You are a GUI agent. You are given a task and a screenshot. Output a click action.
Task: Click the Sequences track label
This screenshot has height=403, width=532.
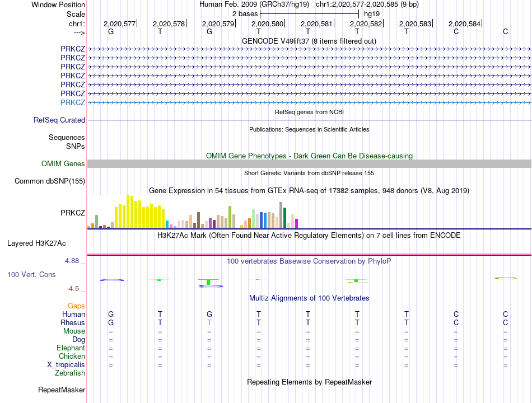click(67, 137)
